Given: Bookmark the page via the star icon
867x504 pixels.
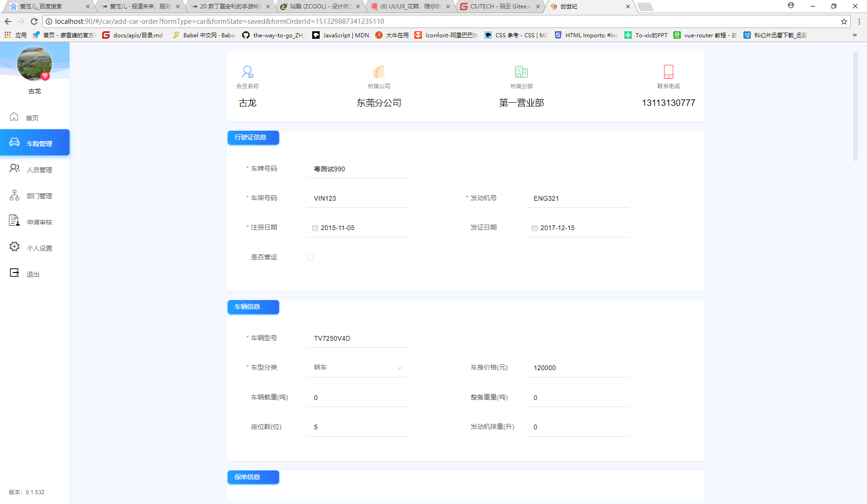Looking at the screenshot, I should pyautogui.click(x=844, y=21).
